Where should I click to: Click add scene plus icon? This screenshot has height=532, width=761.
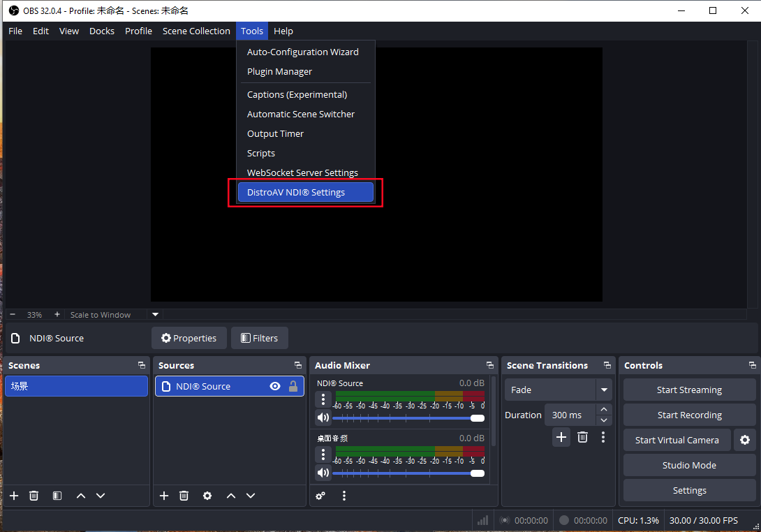[x=14, y=496]
